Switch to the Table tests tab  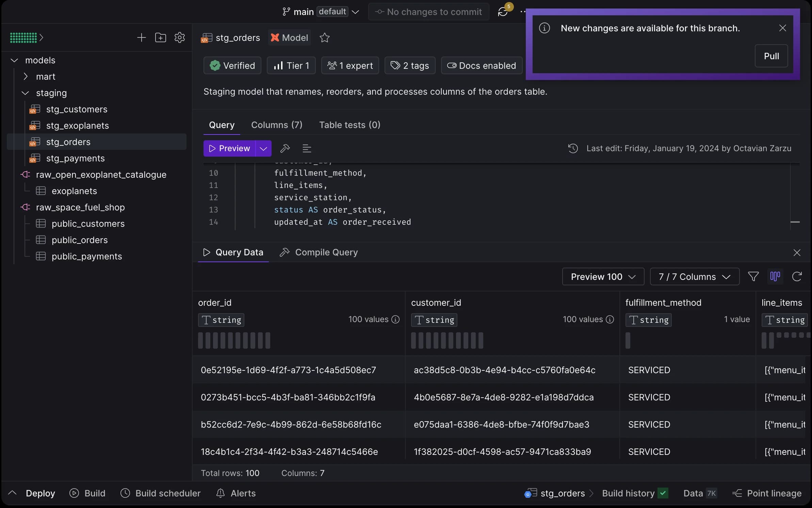(350, 125)
